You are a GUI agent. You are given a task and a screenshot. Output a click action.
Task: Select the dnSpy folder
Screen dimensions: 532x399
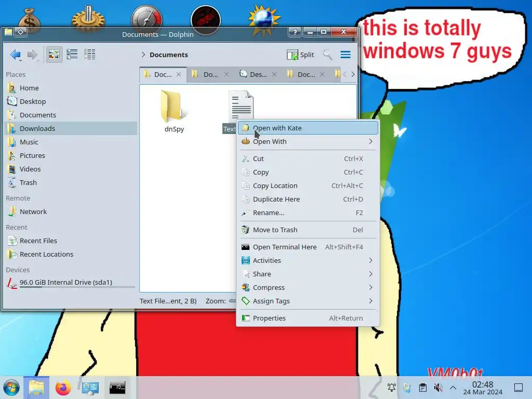coord(174,112)
